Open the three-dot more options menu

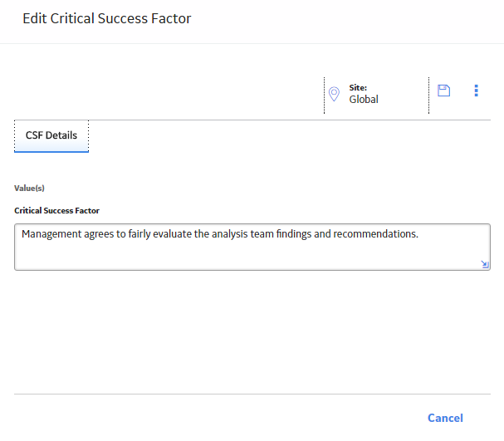476,91
